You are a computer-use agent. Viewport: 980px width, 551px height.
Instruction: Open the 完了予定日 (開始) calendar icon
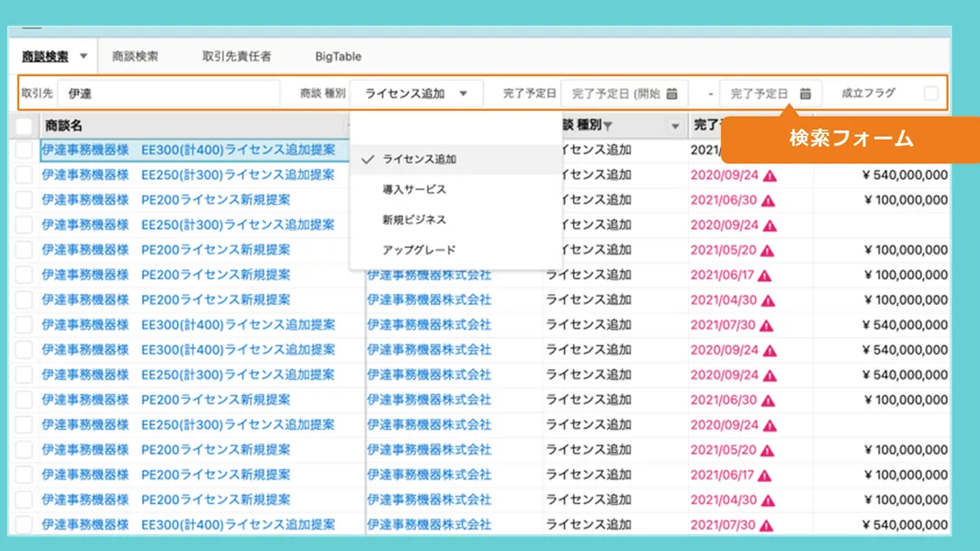(x=672, y=94)
